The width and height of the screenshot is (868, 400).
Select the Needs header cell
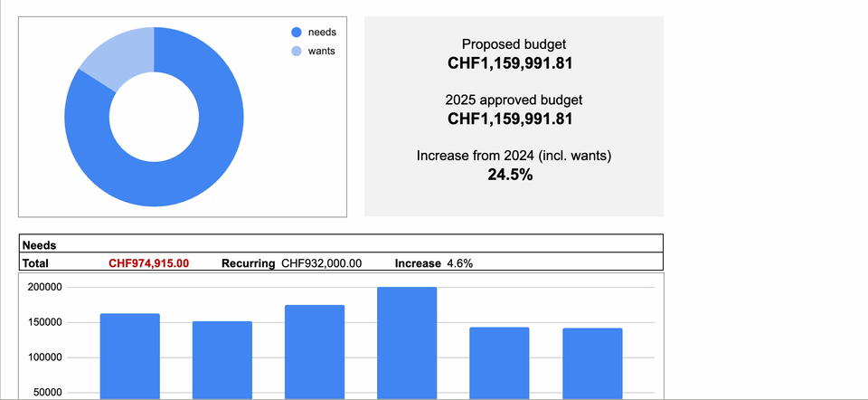point(39,245)
